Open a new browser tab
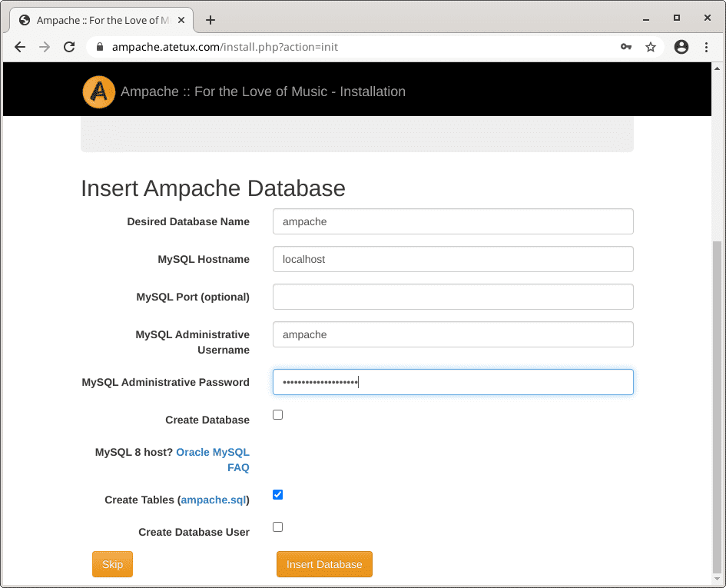Screen dimensions: 726x588 [211, 20]
